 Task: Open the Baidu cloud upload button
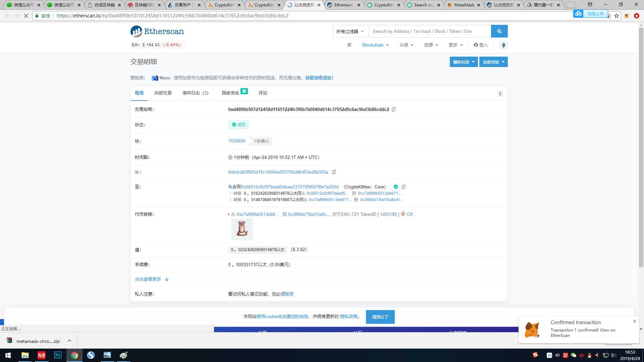coord(590,14)
